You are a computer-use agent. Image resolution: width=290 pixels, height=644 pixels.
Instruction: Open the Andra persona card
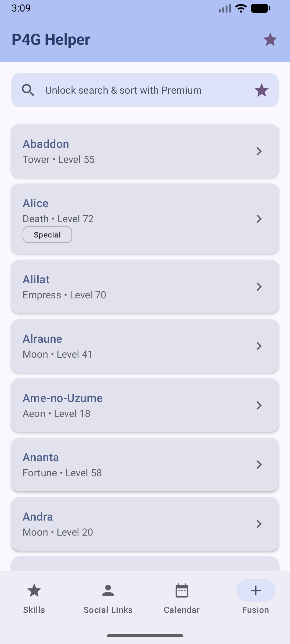145,524
